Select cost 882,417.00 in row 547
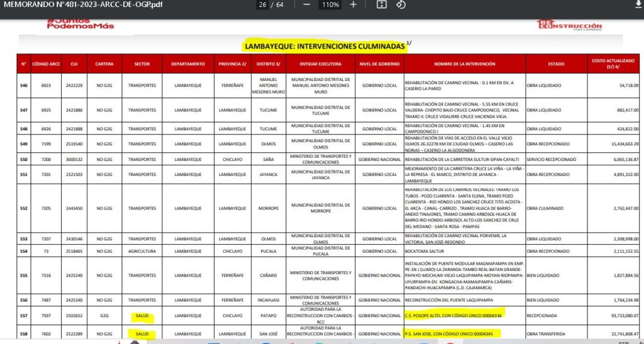The width and height of the screenshot is (644, 344). click(x=626, y=111)
